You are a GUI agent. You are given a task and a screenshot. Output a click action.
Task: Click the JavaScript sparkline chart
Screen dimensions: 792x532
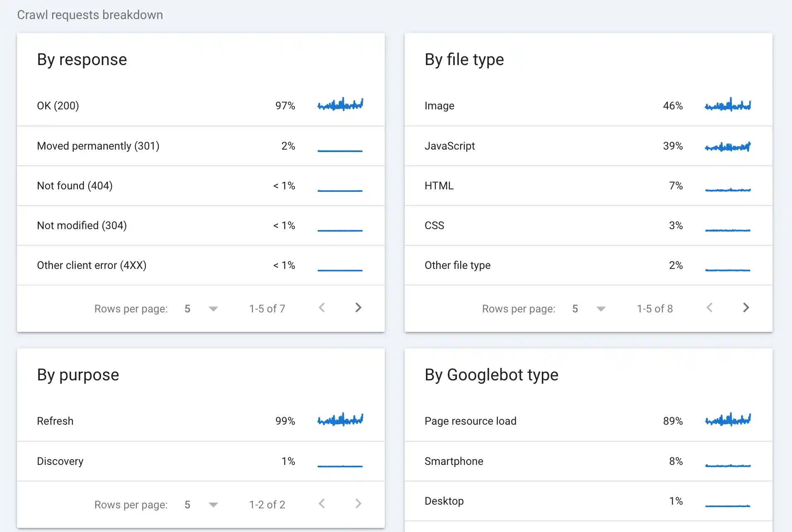tap(728, 146)
